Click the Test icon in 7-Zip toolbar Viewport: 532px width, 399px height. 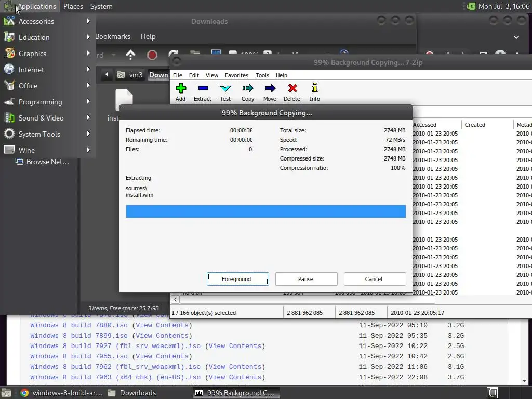(225, 88)
